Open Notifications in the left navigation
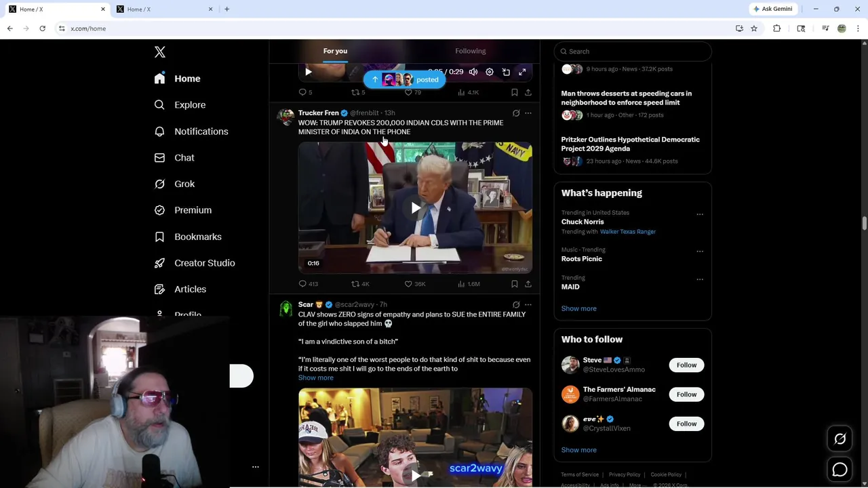The height and width of the screenshot is (488, 868). point(191,131)
